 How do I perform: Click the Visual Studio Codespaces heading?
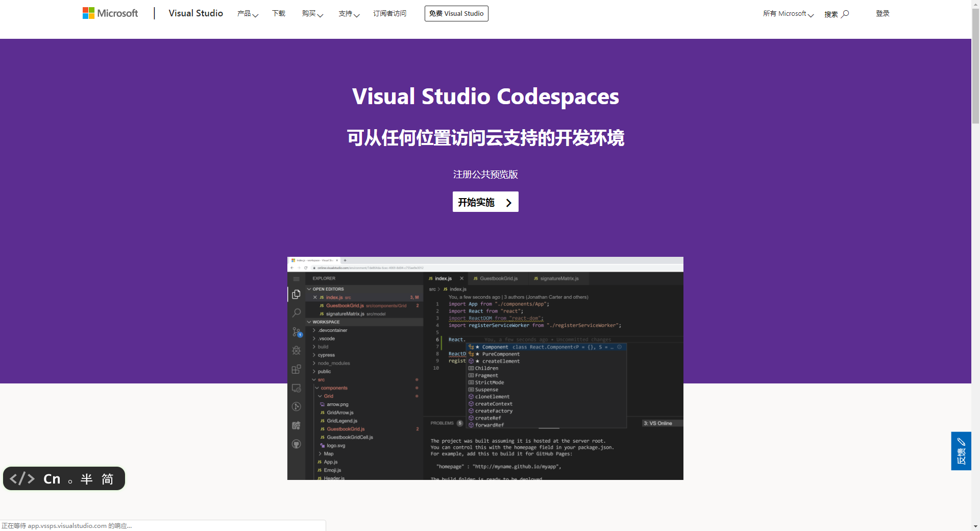(485, 96)
